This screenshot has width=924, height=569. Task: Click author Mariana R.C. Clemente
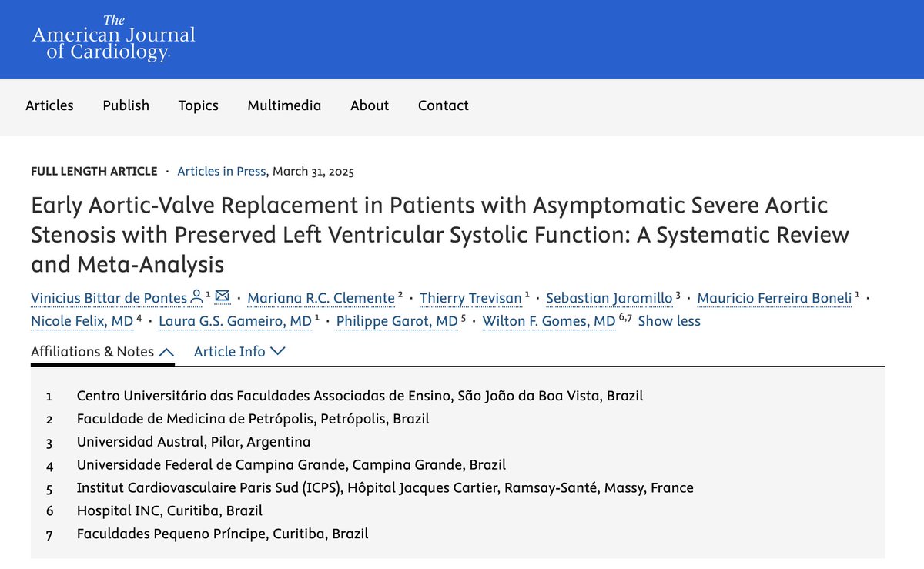[323, 297]
